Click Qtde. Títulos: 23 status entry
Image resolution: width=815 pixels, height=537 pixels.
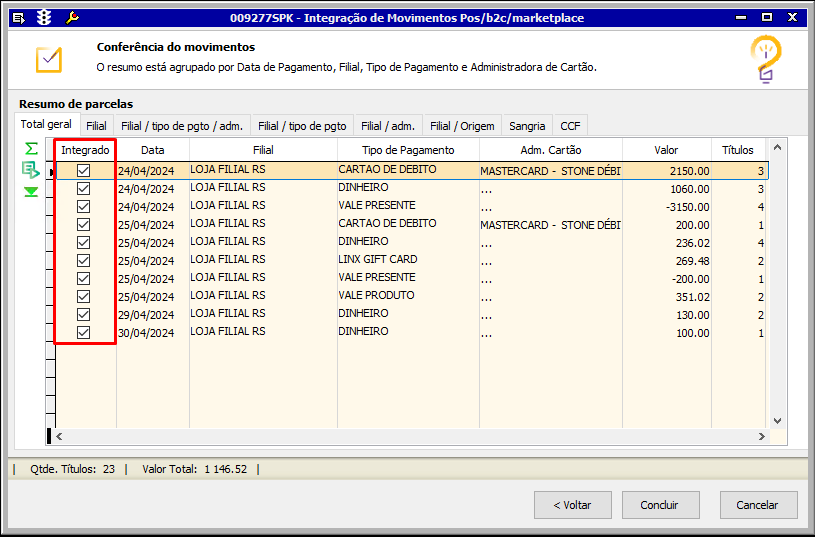tap(72, 469)
